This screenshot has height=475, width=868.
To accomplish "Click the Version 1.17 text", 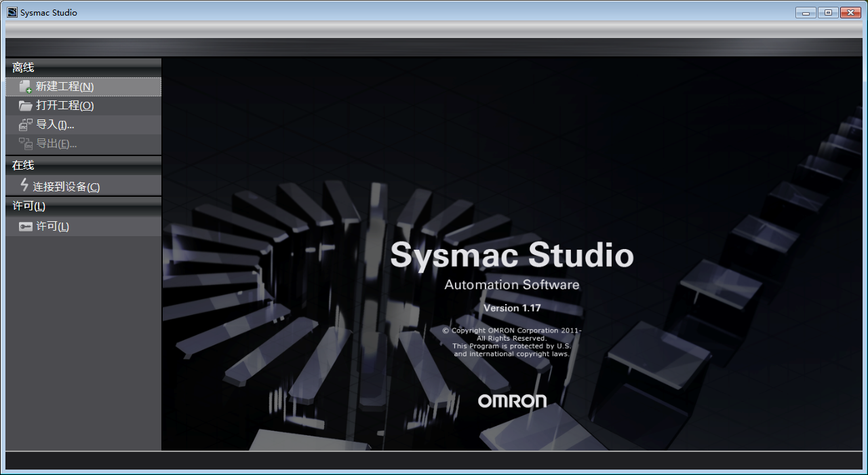I will 512,308.
